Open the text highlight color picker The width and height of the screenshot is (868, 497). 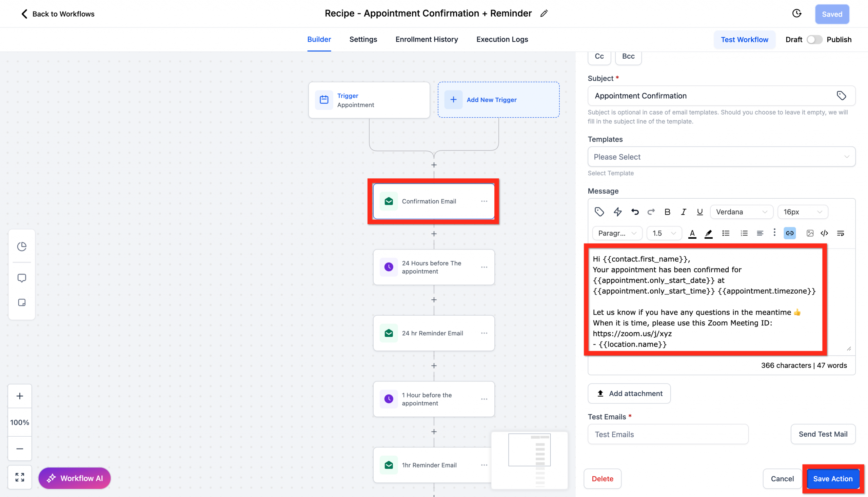pyautogui.click(x=708, y=233)
